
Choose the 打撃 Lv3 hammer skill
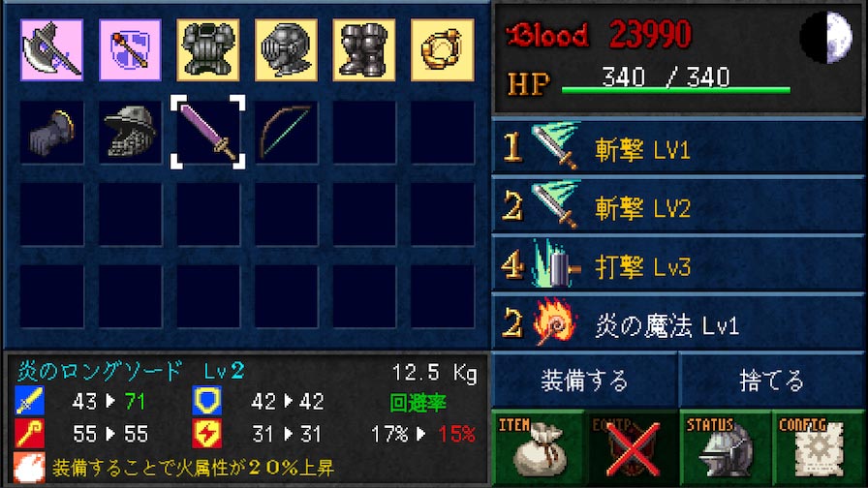[x=678, y=264]
